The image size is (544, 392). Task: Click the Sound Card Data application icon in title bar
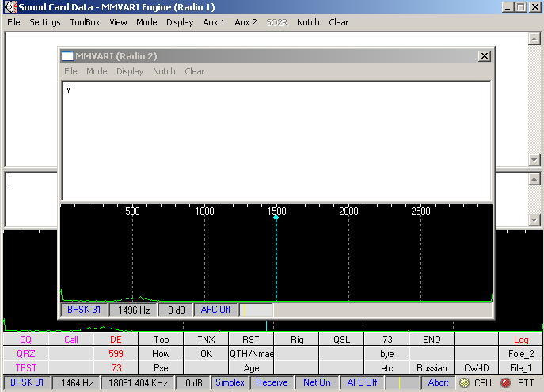(10, 7)
